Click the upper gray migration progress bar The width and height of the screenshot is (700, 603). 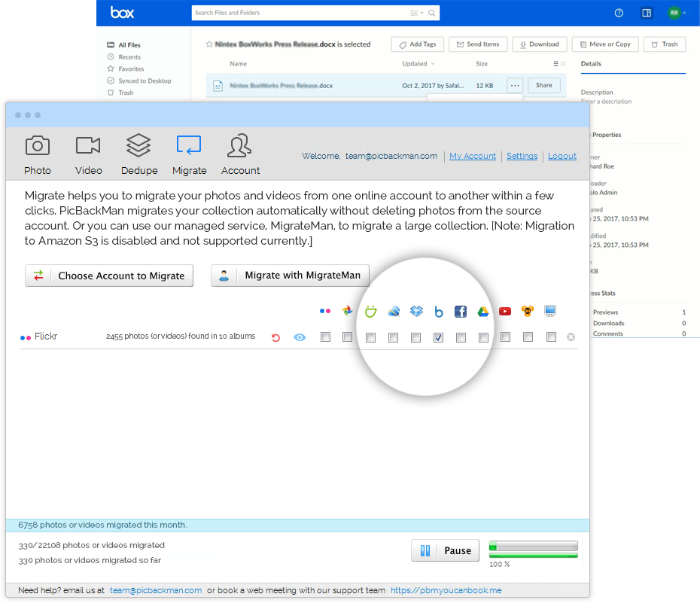coord(534,547)
